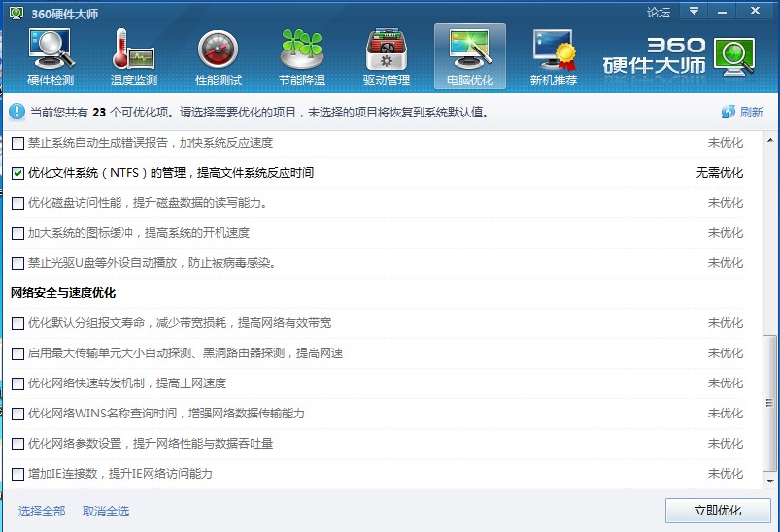
Task: Click 无需优化 status of NTFS row
Action: tap(720, 173)
